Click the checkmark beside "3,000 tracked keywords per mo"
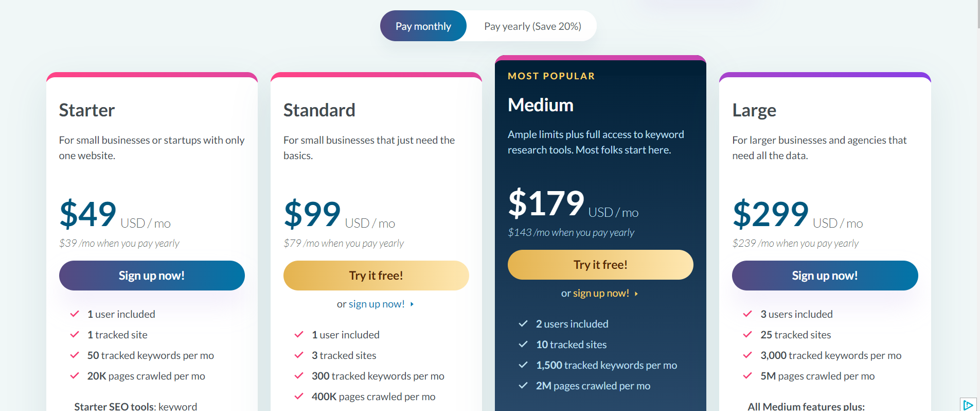This screenshot has width=980, height=411. (x=747, y=355)
